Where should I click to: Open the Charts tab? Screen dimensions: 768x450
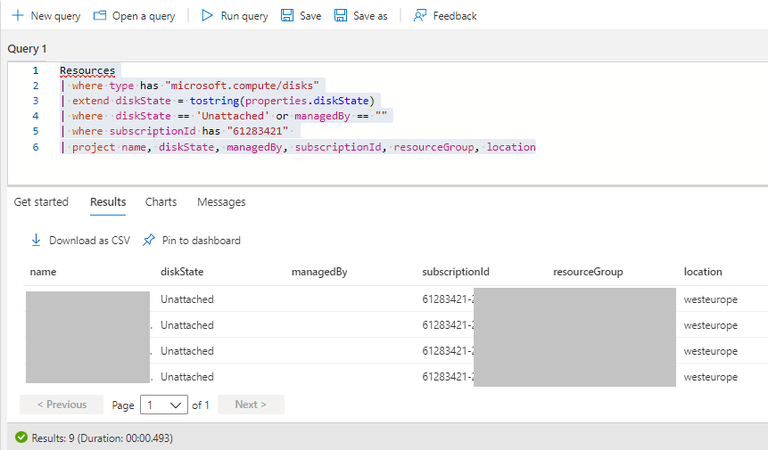click(161, 202)
